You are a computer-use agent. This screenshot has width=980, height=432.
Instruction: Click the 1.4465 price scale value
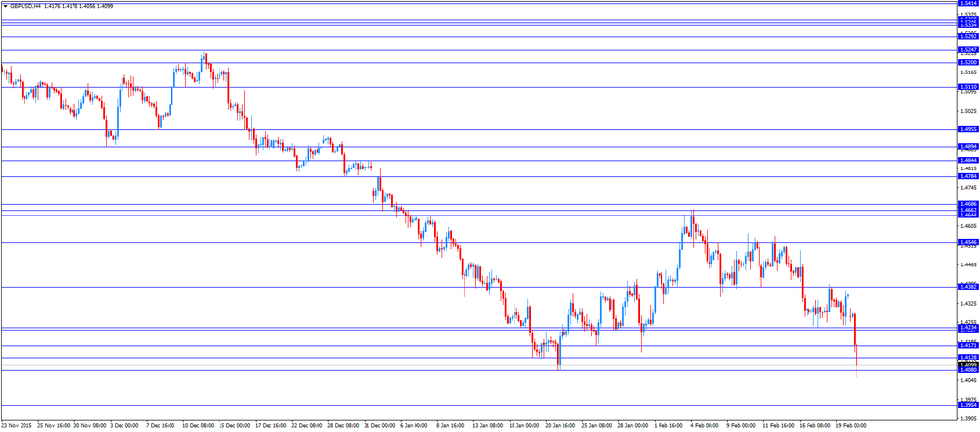(969, 264)
